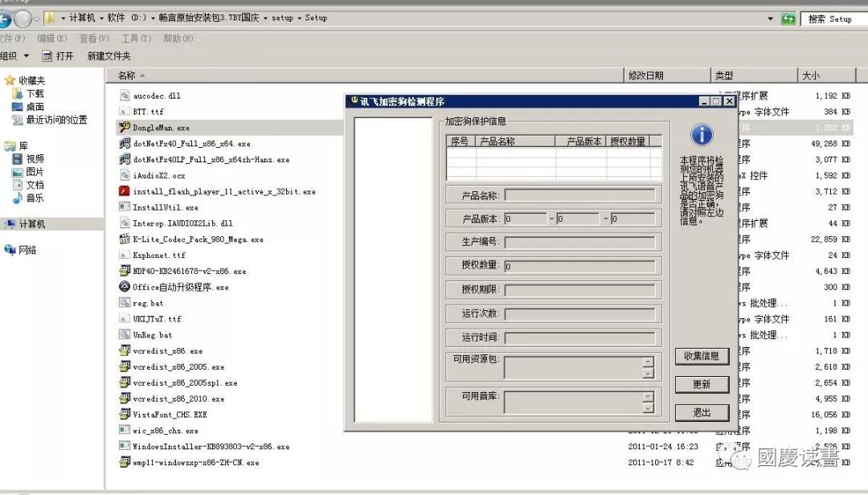
Task: Click the 授权期限 field
Action: (579, 289)
